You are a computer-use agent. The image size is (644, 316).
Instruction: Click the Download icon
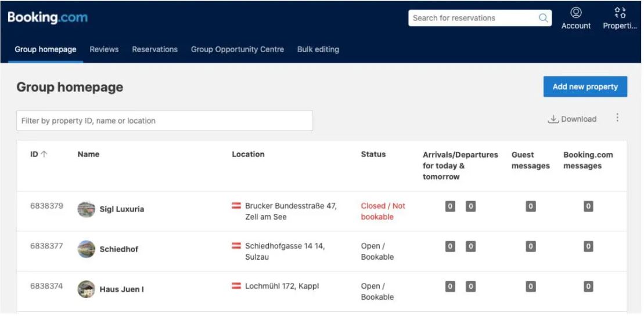(x=553, y=119)
